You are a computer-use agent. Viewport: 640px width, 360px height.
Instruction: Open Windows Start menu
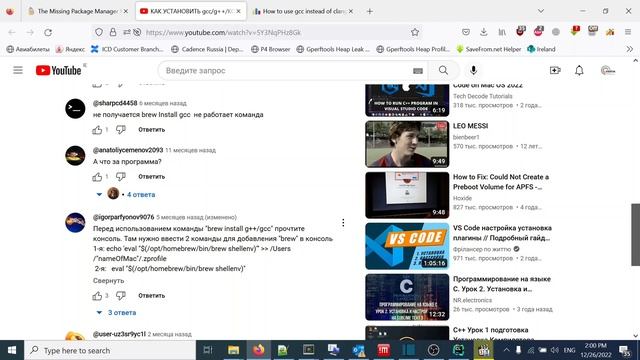(x=12, y=350)
